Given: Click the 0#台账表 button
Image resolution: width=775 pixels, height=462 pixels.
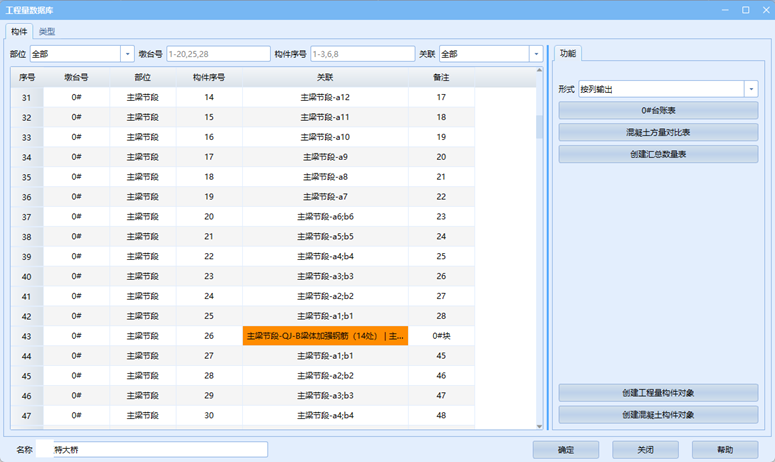Looking at the screenshot, I should point(658,110).
